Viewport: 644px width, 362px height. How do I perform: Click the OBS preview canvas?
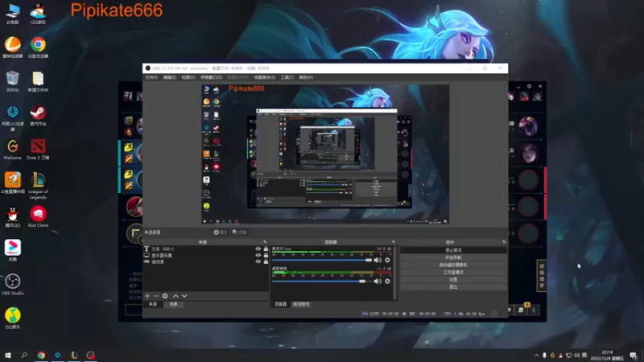pos(325,154)
